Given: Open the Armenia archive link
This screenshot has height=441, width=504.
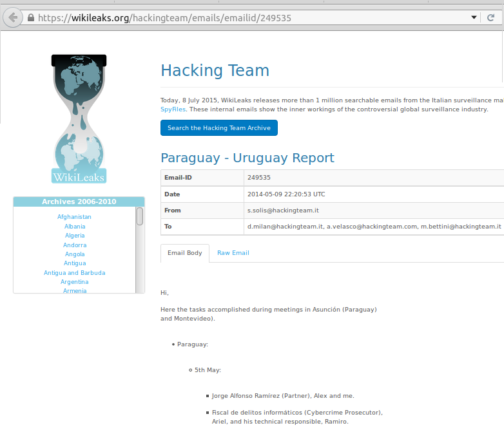Looking at the screenshot, I should pos(75,291).
